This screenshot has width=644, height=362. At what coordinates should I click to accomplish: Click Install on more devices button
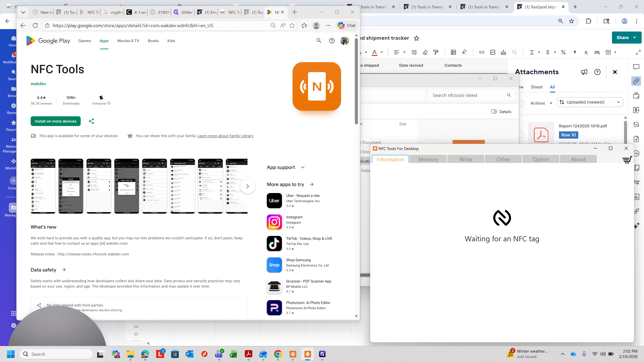[56, 121]
